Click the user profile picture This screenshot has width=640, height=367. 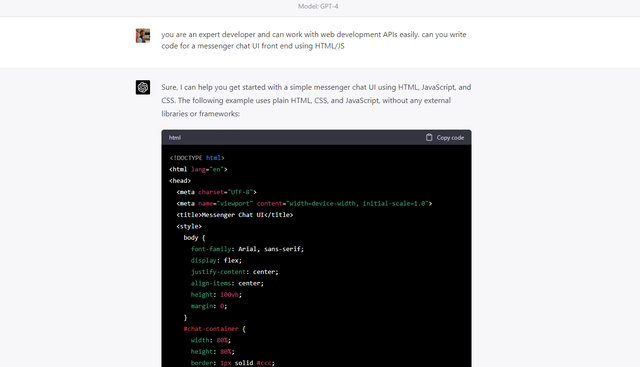tap(143, 36)
